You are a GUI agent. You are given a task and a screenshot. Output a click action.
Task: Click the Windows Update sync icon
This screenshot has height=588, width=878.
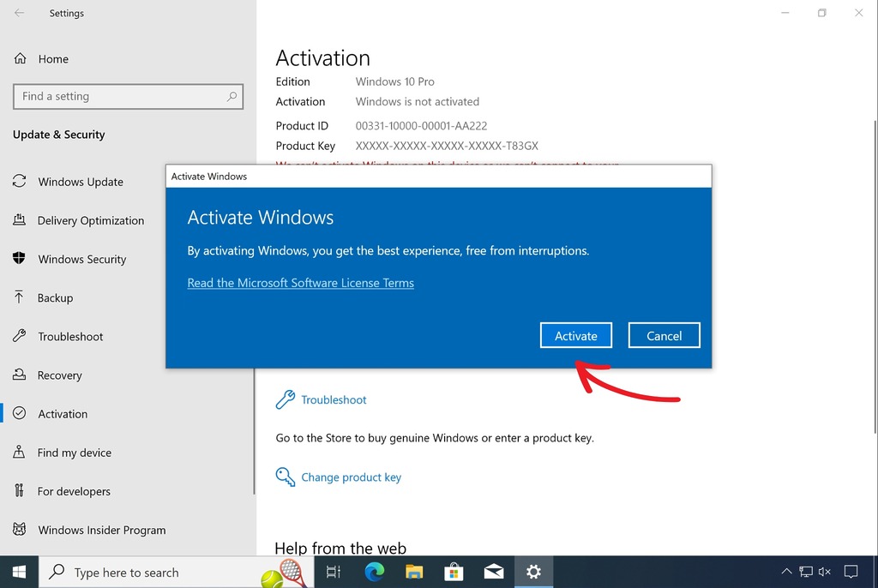pyautogui.click(x=19, y=181)
